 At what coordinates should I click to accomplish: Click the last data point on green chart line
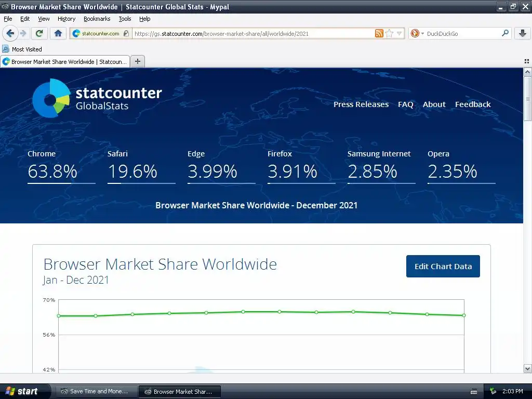[x=464, y=315]
